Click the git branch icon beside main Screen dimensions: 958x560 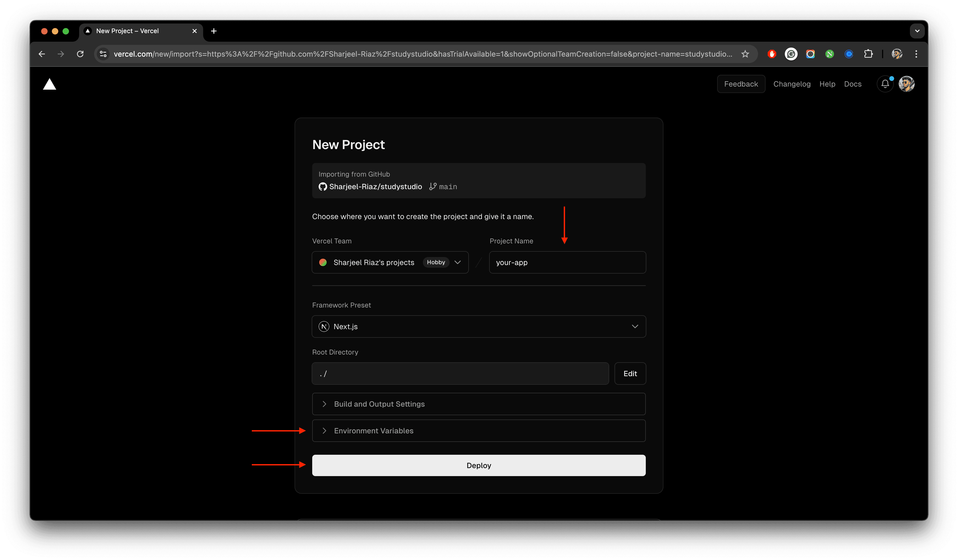click(432, 186)
